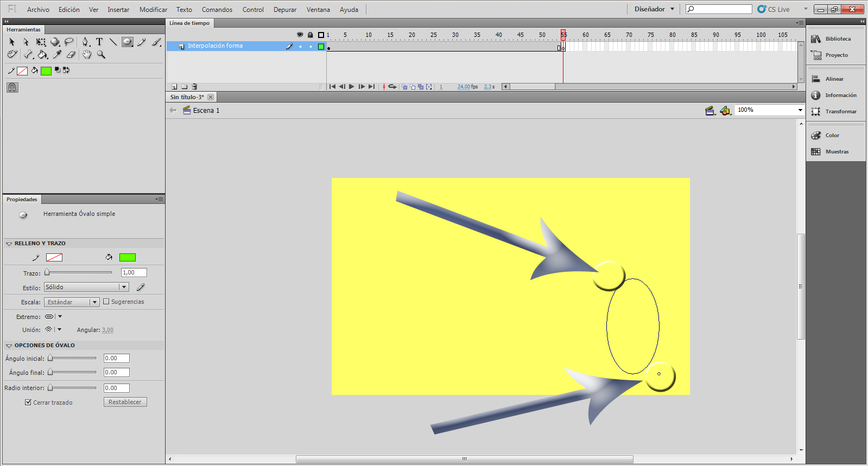
Task: Open the Estilo stroke style dropdown
Action: coord(86,287)
